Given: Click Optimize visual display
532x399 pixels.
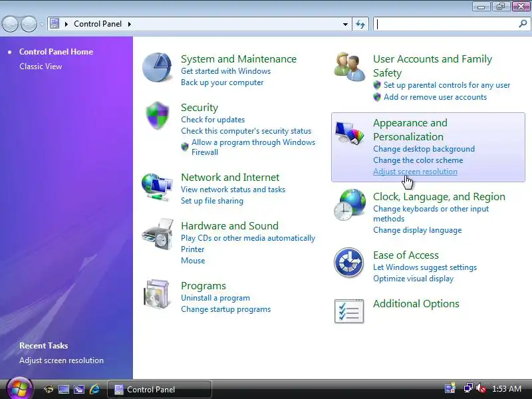Looking at the screenshot, I should 413,279.
